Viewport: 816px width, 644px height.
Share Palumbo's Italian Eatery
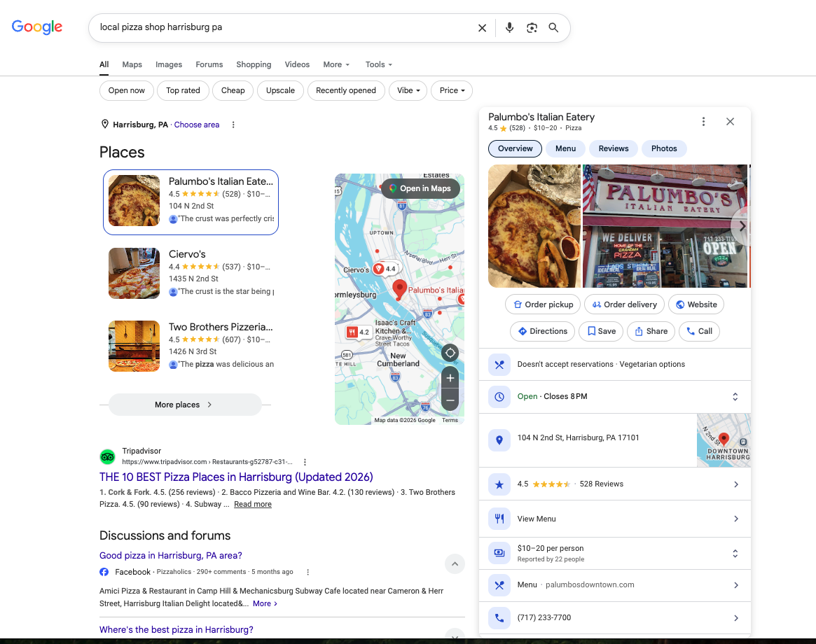[x=651, y=331]
